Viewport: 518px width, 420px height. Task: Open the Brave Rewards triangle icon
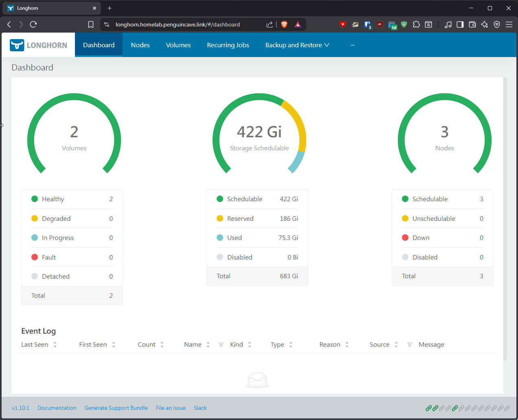pyautogui.click(x=298, y=24)
